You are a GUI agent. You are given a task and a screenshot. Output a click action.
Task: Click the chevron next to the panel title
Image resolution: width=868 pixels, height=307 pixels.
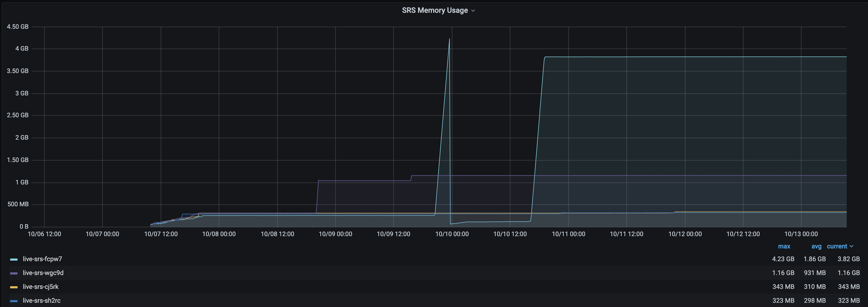pos(473,11)
